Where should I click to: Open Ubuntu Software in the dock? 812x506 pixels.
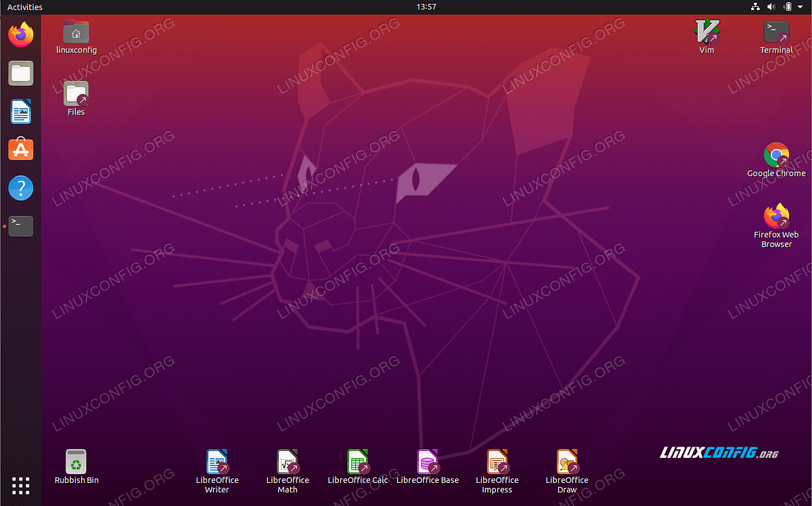tap(21, 149)
